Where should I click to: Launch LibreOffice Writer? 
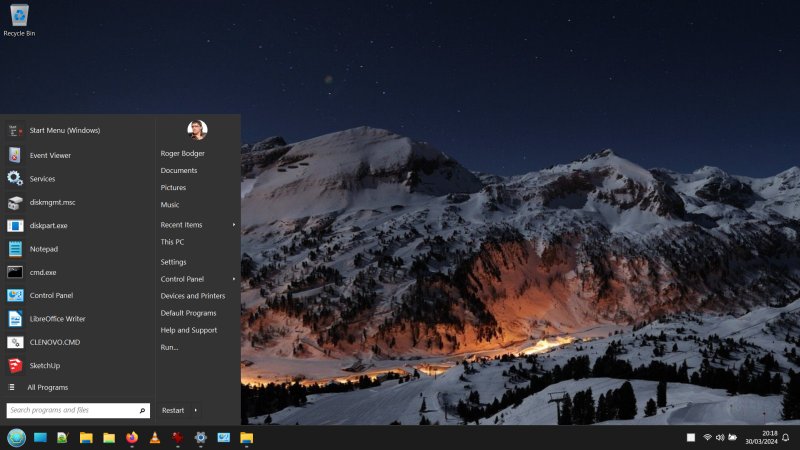[x=57, y=319]
